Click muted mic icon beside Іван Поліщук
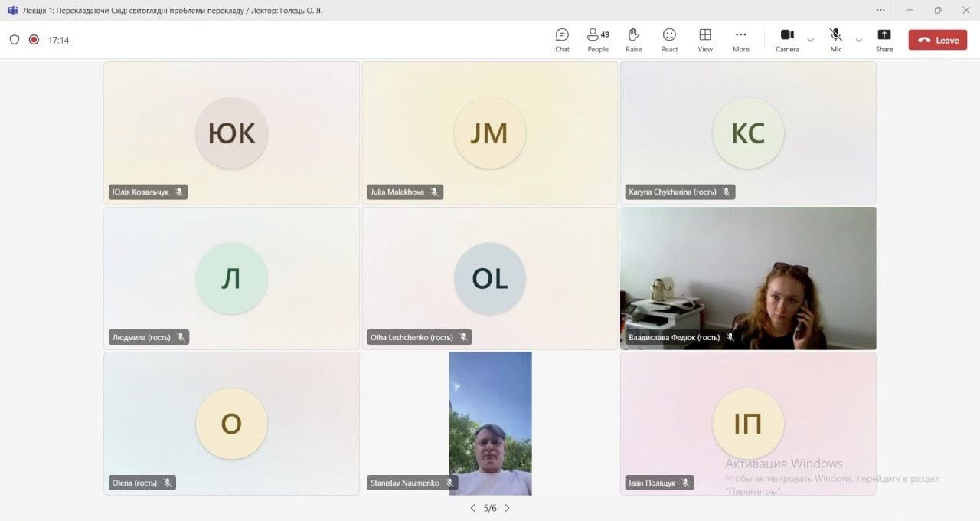 685,483
